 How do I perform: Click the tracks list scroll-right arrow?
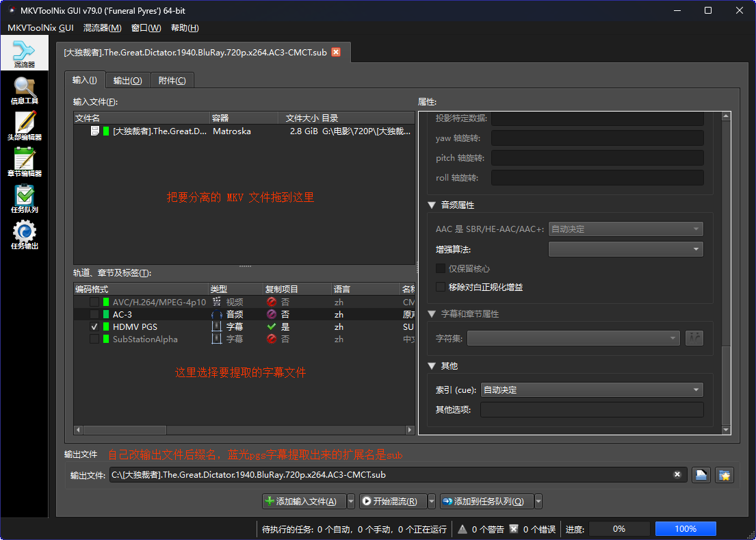tap(410, 430)
